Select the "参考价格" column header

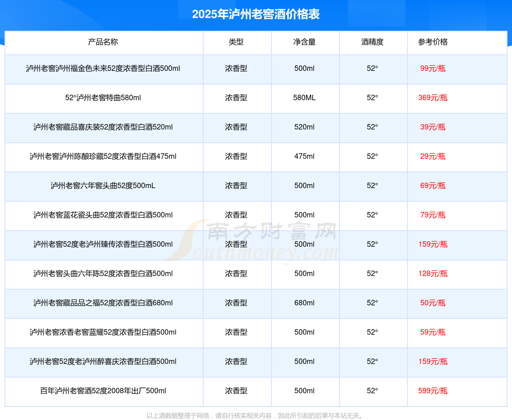tap(433, 42)
